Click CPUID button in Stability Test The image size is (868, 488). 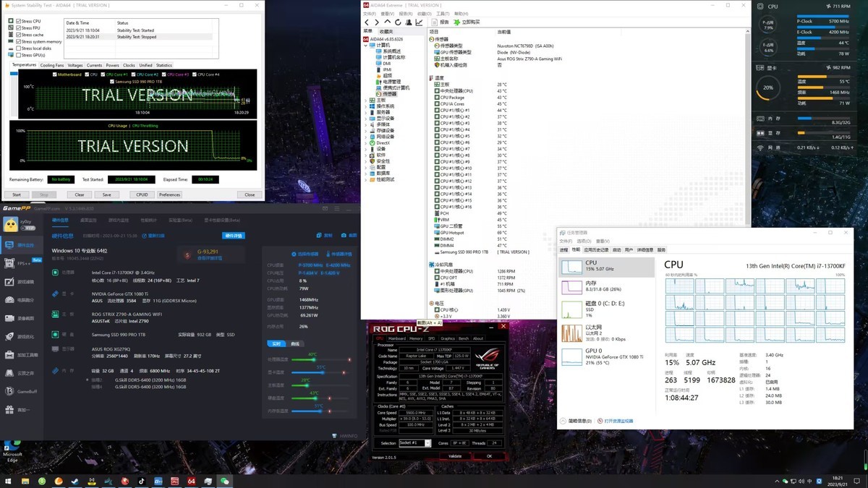(x=142, y=194)
